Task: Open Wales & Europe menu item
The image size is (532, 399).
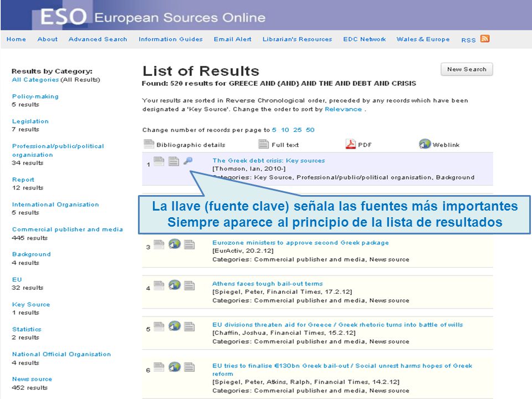Action: coord(423,39)
